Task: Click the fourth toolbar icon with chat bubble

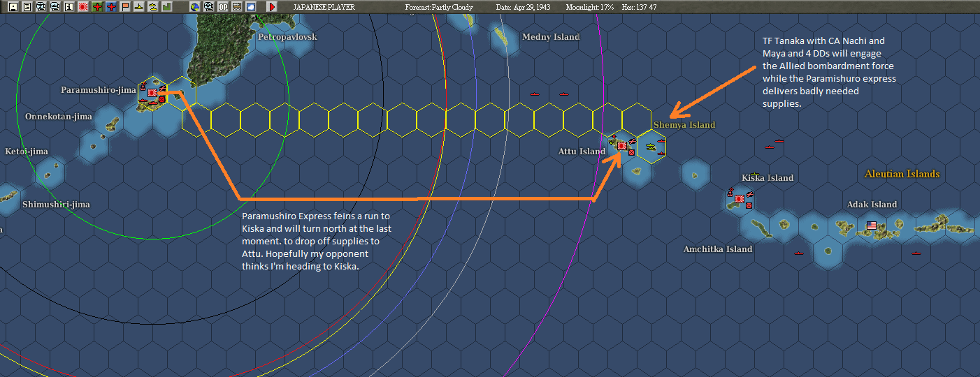Action: (55, 7)
